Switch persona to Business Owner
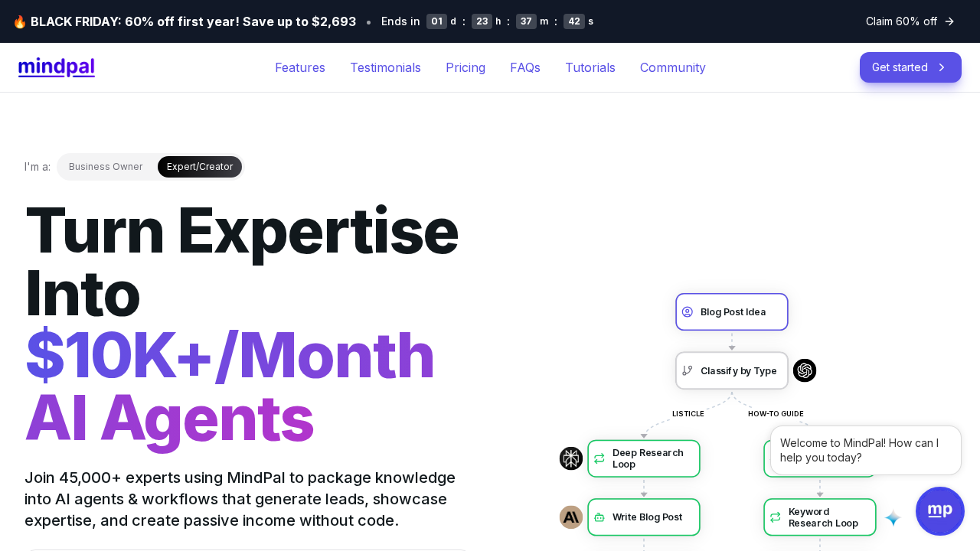Screen dimensions: 980x551 click(106, 167)
